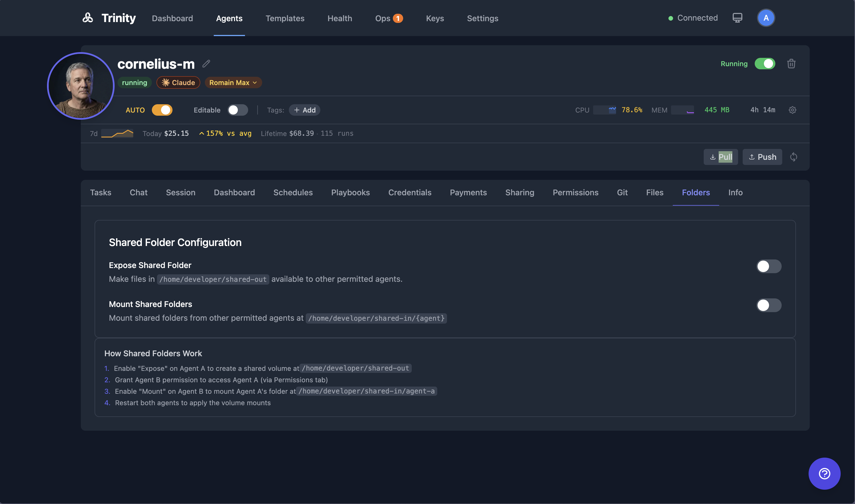Image resolution: width=855 pixels, height=504 pixels.
Task: Switch to the Info tab
Action: pos(736,192)
